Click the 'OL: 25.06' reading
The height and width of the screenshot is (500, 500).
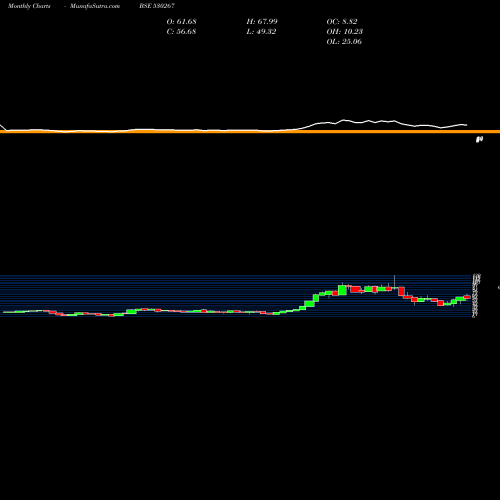click(344, 41)
